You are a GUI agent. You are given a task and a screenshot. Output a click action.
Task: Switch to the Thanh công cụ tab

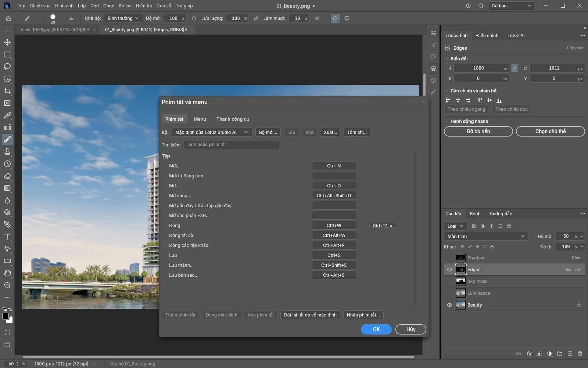point(233,119)
